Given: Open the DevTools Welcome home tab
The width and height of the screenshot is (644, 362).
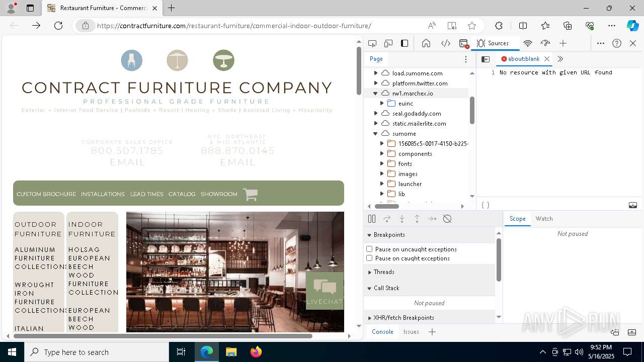Looking at the screenshot, I should pyautogui.click(x=426, y=43).
